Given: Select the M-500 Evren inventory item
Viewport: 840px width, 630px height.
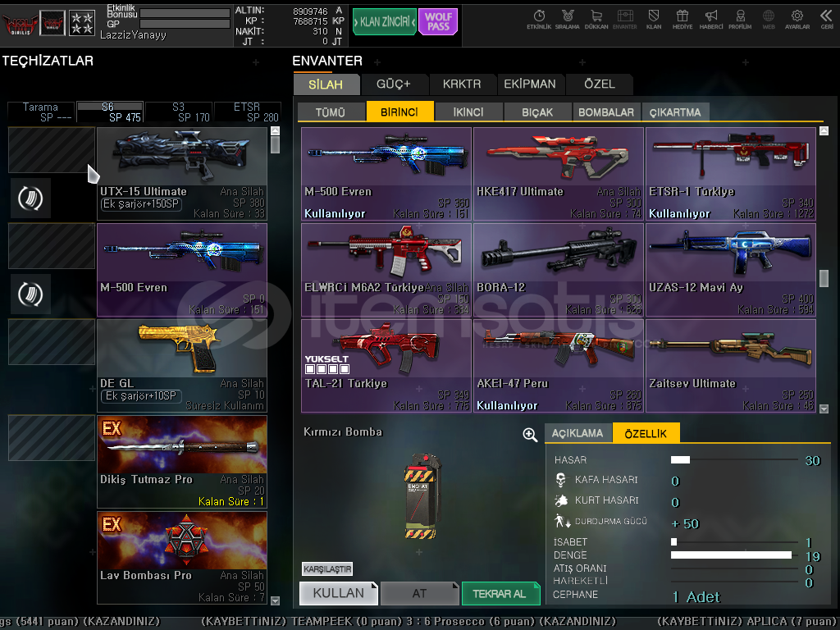Looking at the screenshot, I should (x=386, y=174).
